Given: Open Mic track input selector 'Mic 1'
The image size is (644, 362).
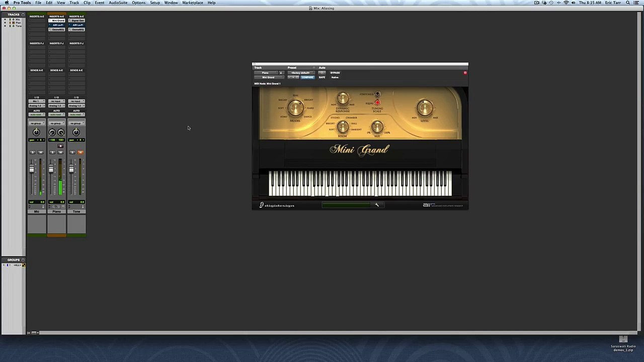Looking at the screenshot, I should [36, 102].
